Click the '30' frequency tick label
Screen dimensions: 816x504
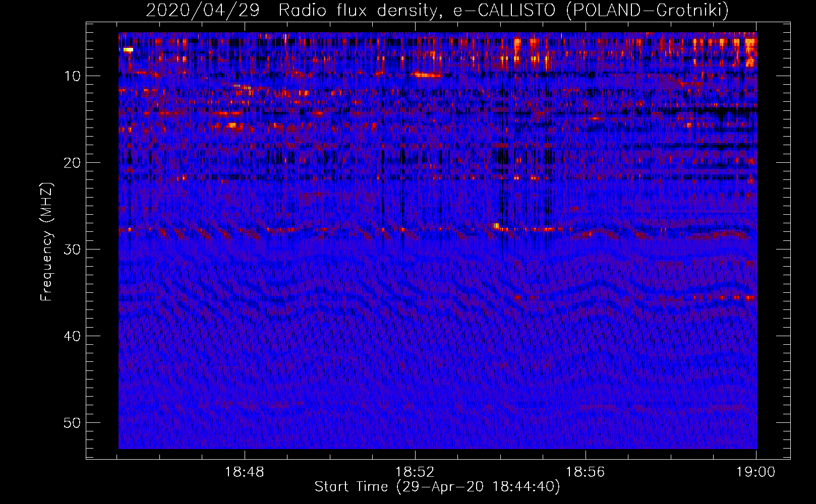point(73,249)
